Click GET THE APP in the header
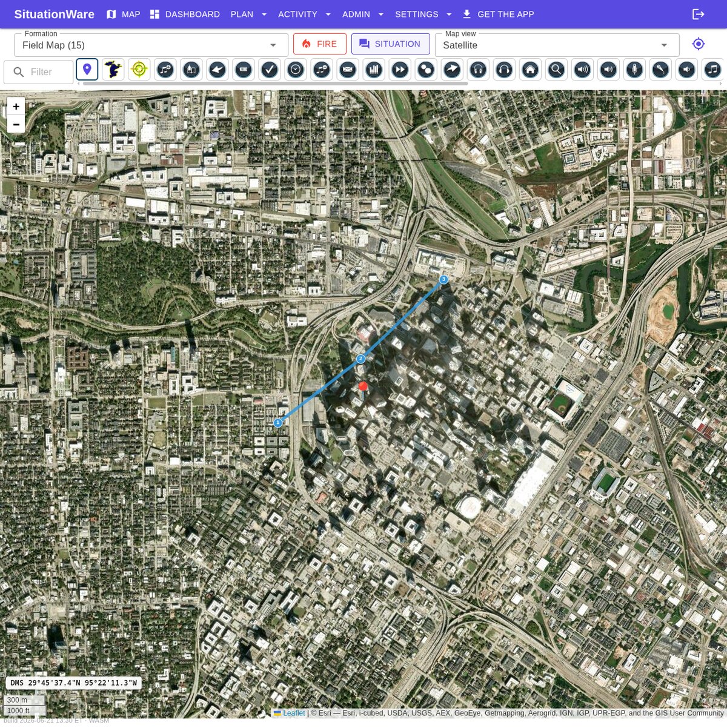Image resolution: width=727 pixels, height=728 pixels. (x=498, y=14)
